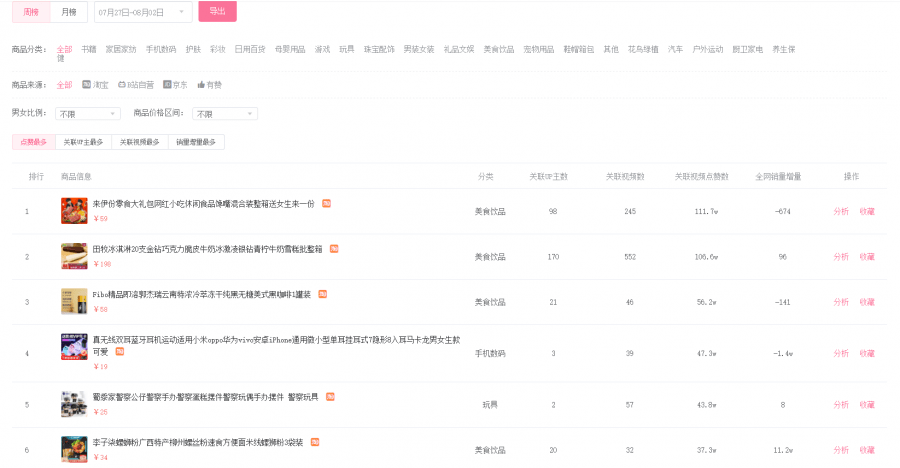This screenshot has height=468, width=900.
Task: Click Taobao source icon beside 来伊份零食大礼包
Action: 326,203
